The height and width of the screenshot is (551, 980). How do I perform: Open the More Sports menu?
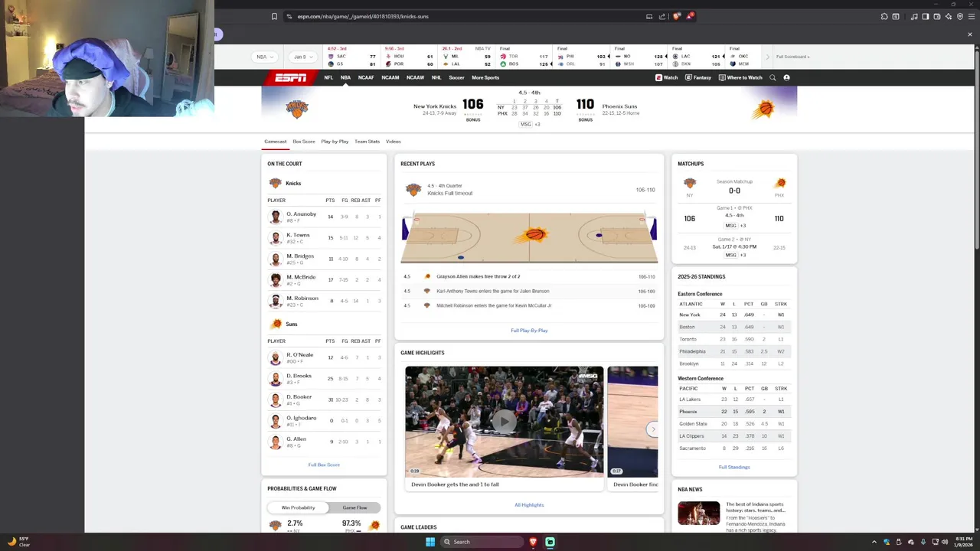coord(485,77)
